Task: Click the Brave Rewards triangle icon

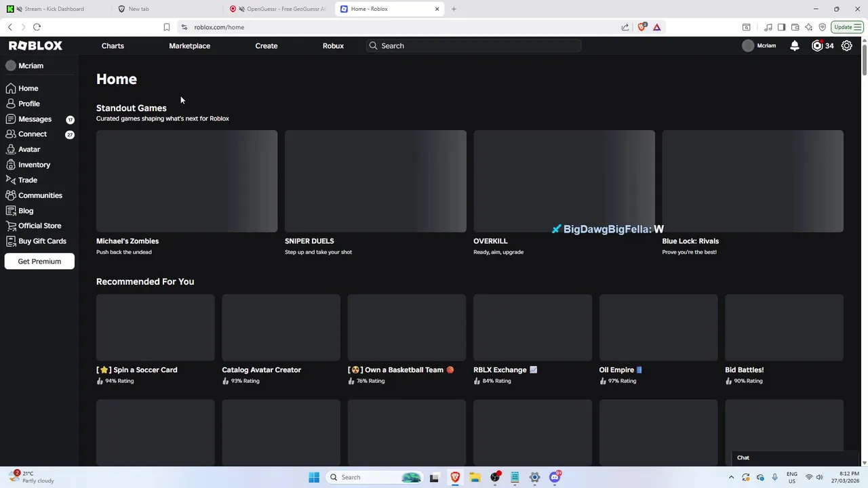Action: [656, 27]
